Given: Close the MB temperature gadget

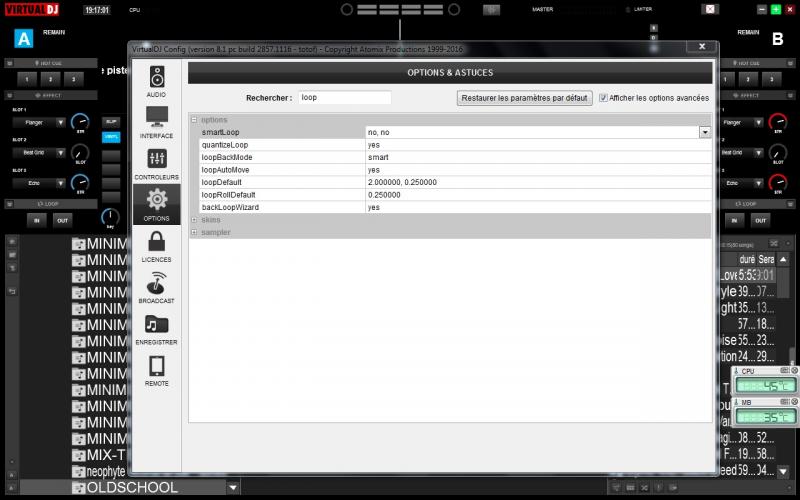Looking at the screenshot, I should [794, 402].
